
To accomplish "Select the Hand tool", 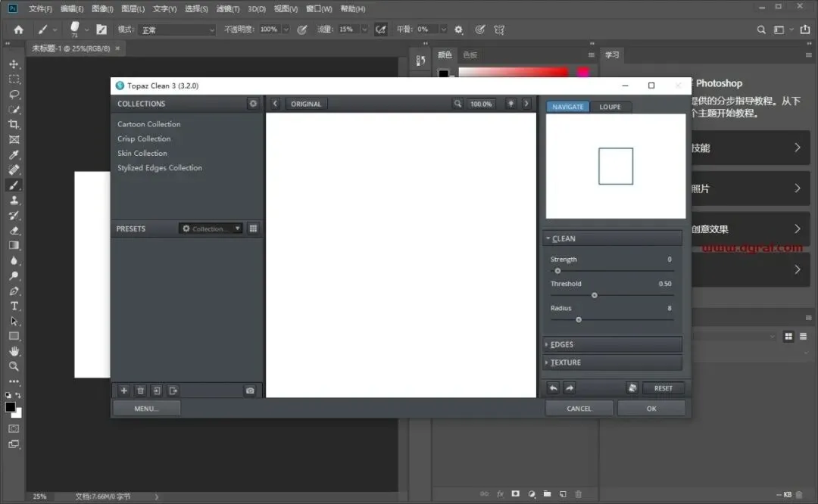I will (x=14, y=351).
